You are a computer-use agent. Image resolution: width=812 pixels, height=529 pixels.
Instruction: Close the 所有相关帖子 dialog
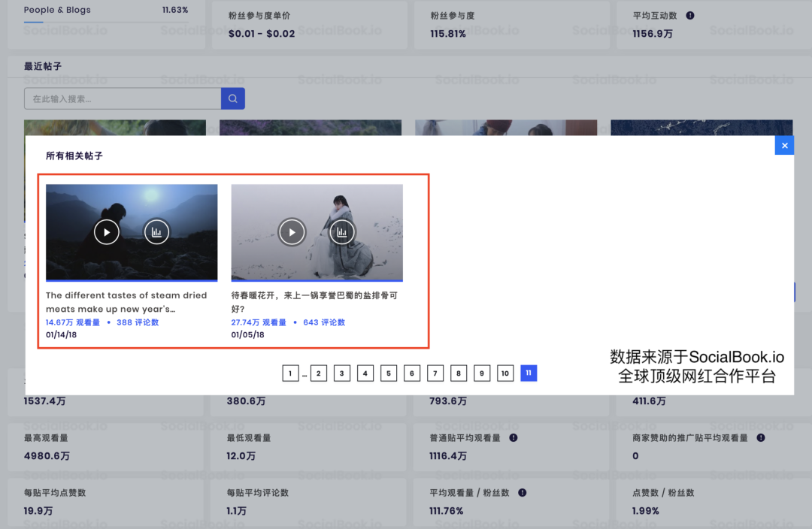point(784,145)
